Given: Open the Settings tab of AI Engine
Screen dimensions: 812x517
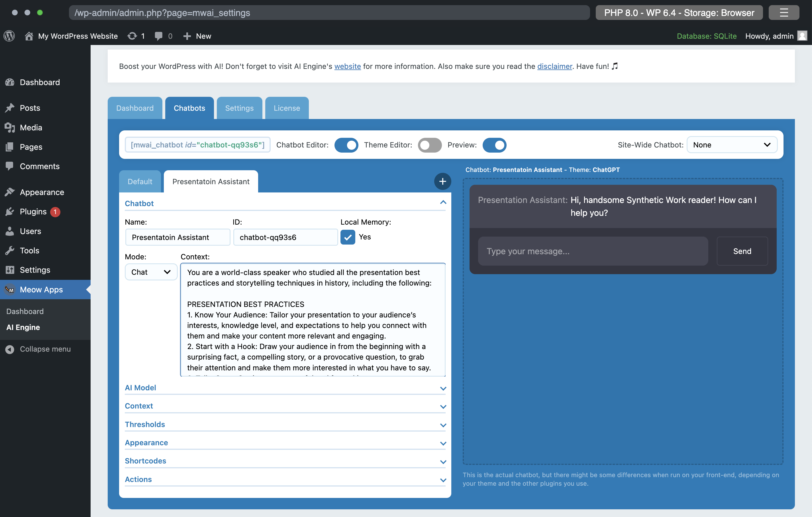Looking at the screenshot, I should point(239,108).
